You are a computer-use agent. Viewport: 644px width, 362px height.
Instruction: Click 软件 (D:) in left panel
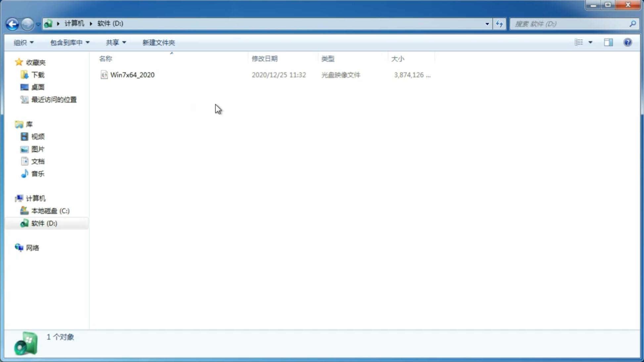click(44, 223)
